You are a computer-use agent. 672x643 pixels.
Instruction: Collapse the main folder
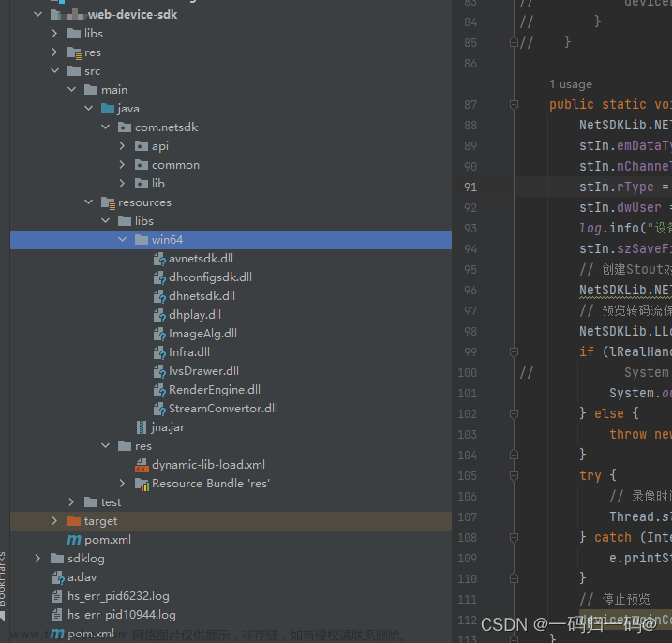point(71,90)
